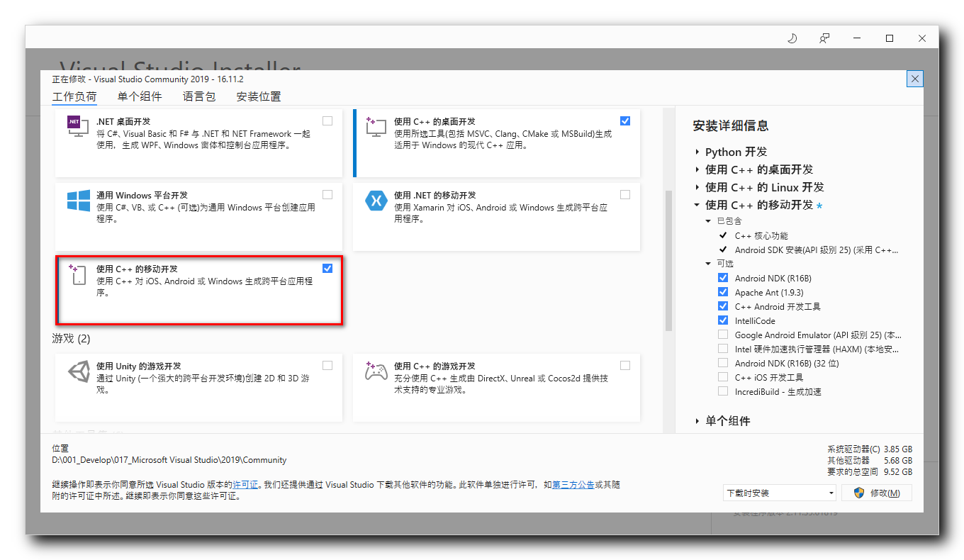Expand 使用 C++ 的桌面开发 details node
Image resolution: width=964 pixels, height=560 pixels.
tap(697, 169)
